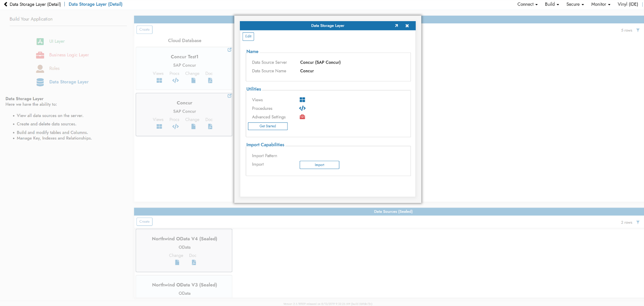Image resolution: width=644 pixels, height=306 pixels.
Task: Open the Build dropdown menu
Action: (552, 4)
